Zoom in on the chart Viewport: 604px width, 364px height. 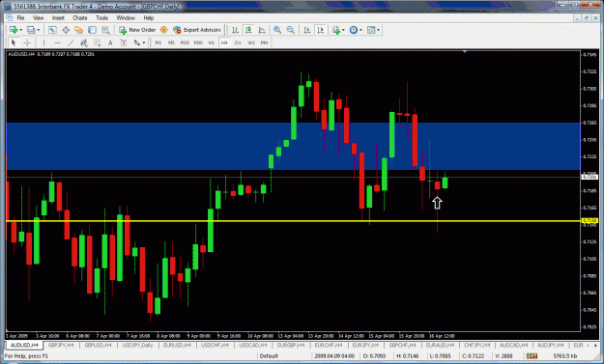[277, 30]
